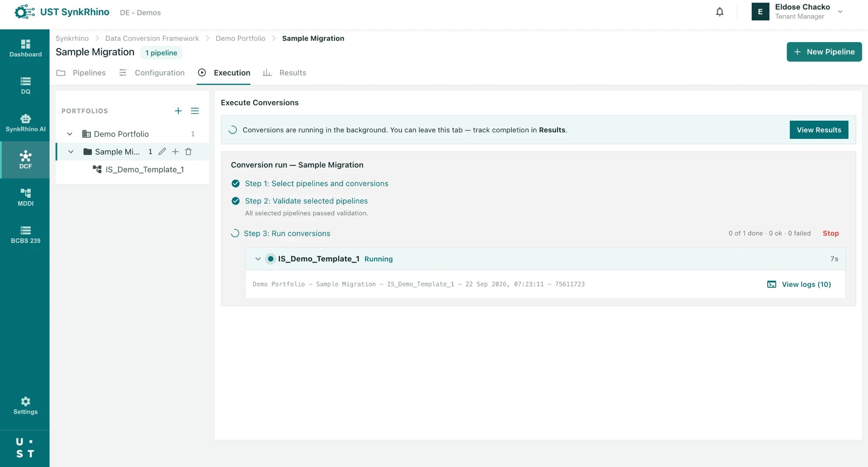This screenshot has height=467, width=868.
Task: Add a new portfolio with plus icon
Action: click(x=178, y=111)
